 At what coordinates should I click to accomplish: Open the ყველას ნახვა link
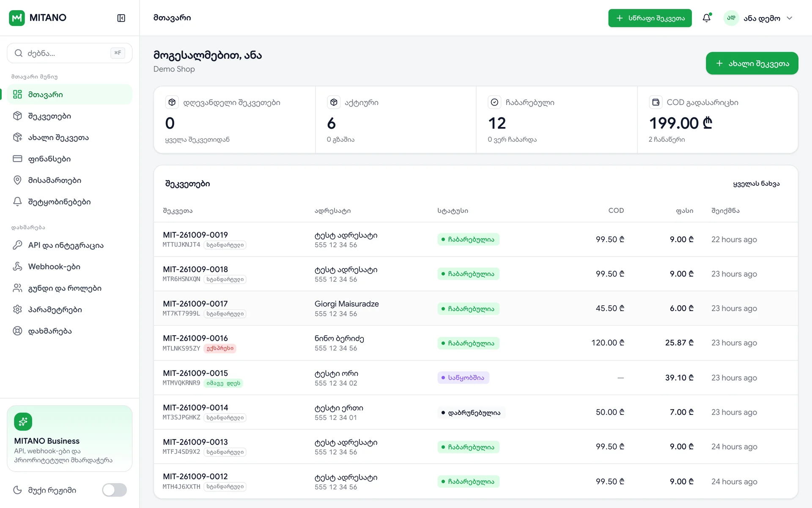(x=756, y=184)
